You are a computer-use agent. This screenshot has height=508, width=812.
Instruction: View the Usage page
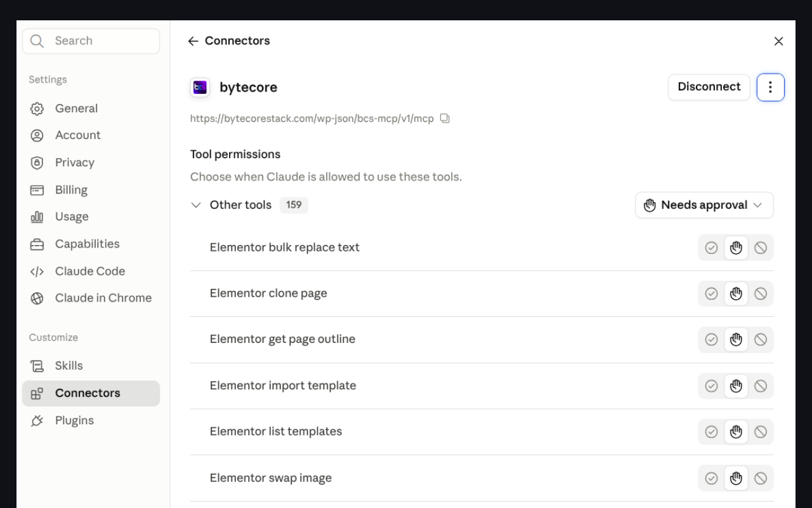point(91,217)
